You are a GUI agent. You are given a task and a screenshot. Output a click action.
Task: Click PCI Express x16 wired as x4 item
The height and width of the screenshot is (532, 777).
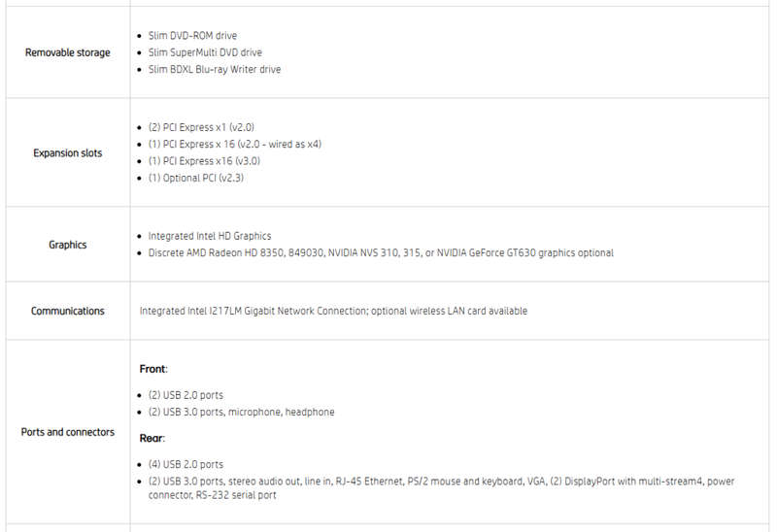tap(235, 144)
